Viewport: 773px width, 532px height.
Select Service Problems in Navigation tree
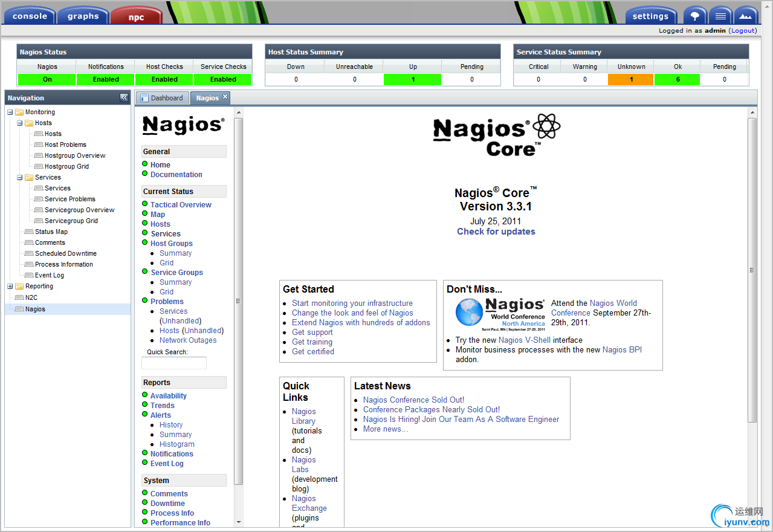click(70, 199)
